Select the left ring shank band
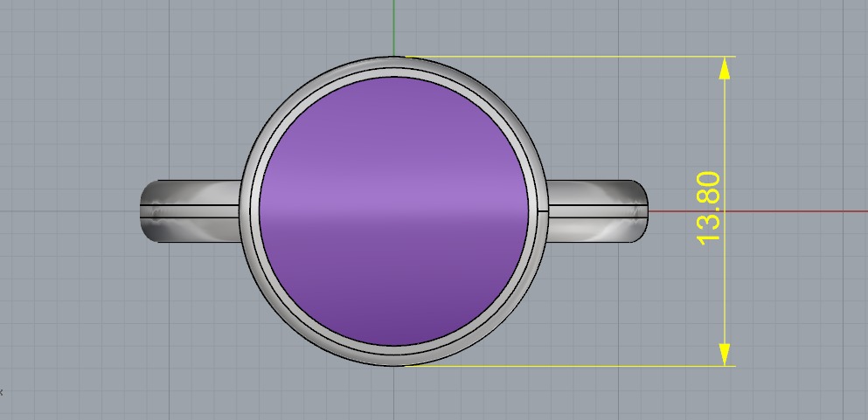868x420 pixels. pos(190,211)
